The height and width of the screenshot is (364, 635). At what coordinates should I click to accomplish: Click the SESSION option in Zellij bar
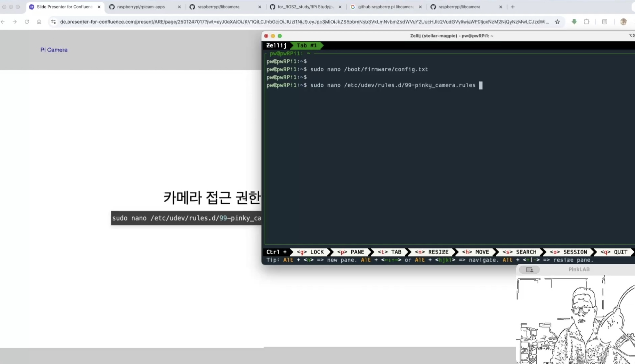tap(569, 252)
